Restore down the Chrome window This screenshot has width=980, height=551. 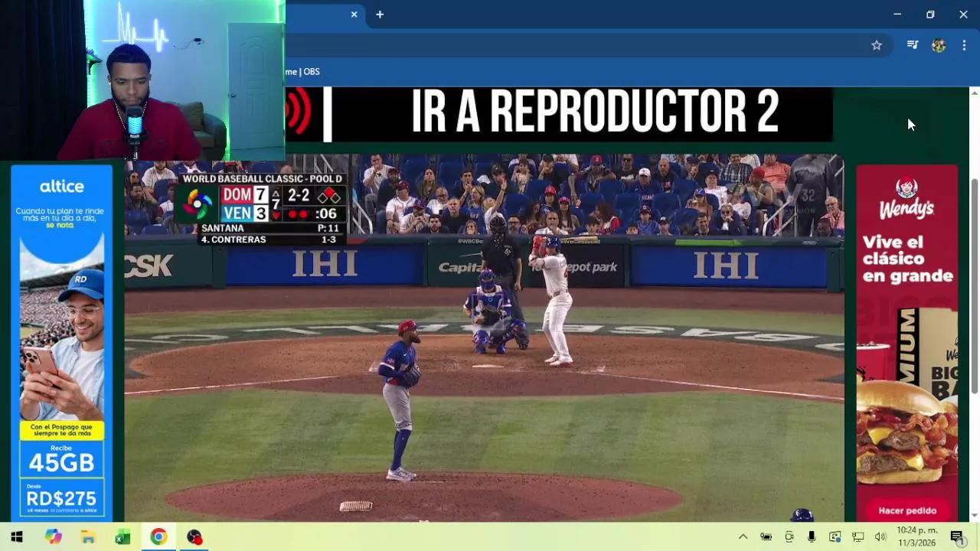click(x=930, y=15)
